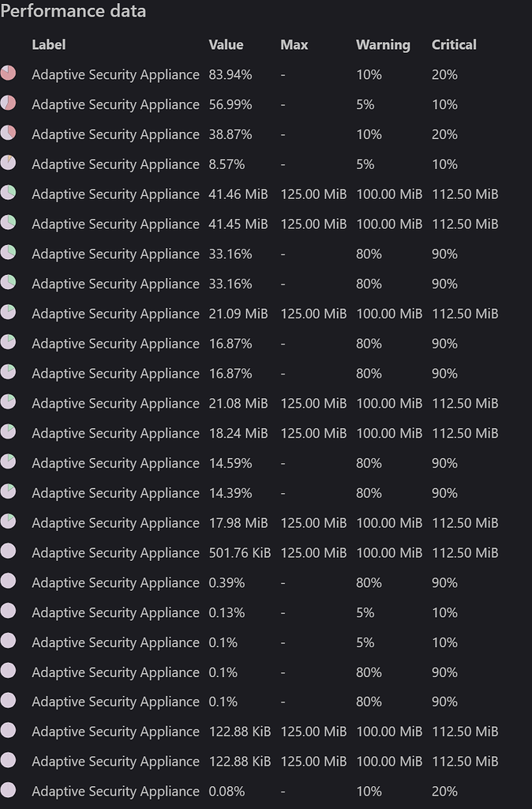Select the pie icon beside the 501.76 KiB row
Screen dimensions: 532x809
pyautogui.click(x=9, y=553)
